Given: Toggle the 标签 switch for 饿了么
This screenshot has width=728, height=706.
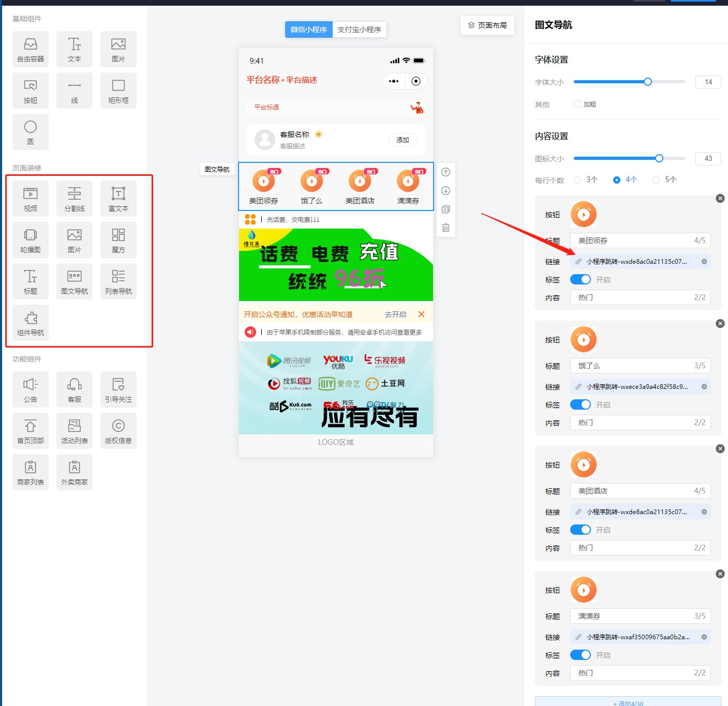Looking at the screenshot, I should tap(581, 404).
